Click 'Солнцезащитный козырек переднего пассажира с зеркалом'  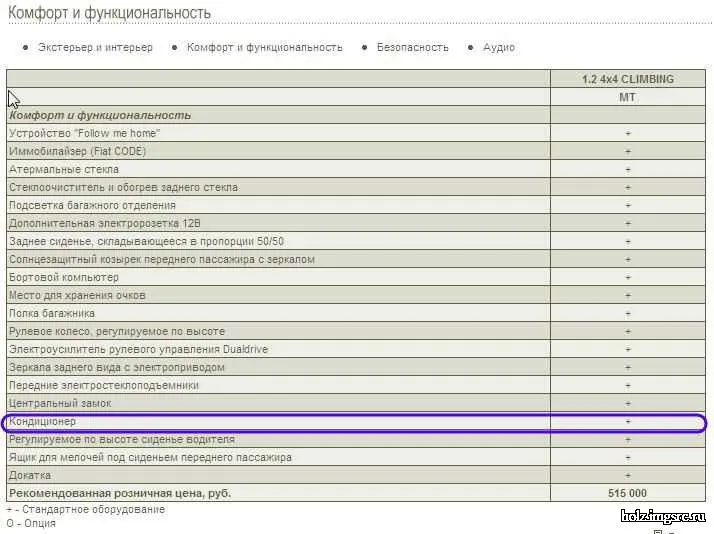[162, 259]
